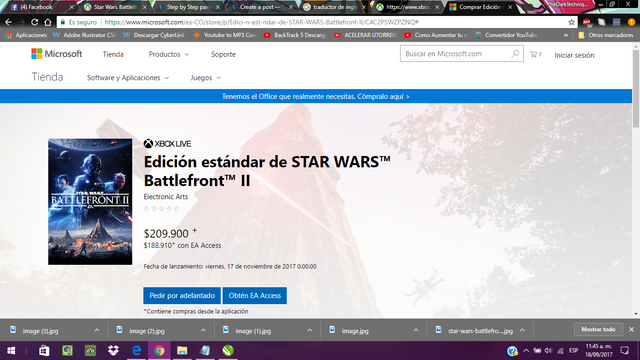Switch to https://www.xbox tab
Viewport: 640px width, 360px height.
pyautogui.click(x=407, y=7)
